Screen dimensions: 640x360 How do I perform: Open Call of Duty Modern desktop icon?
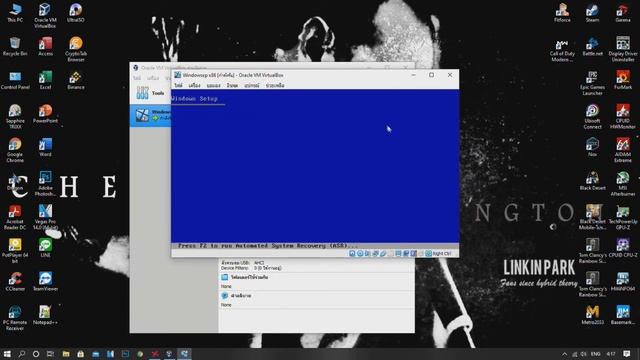562,49
